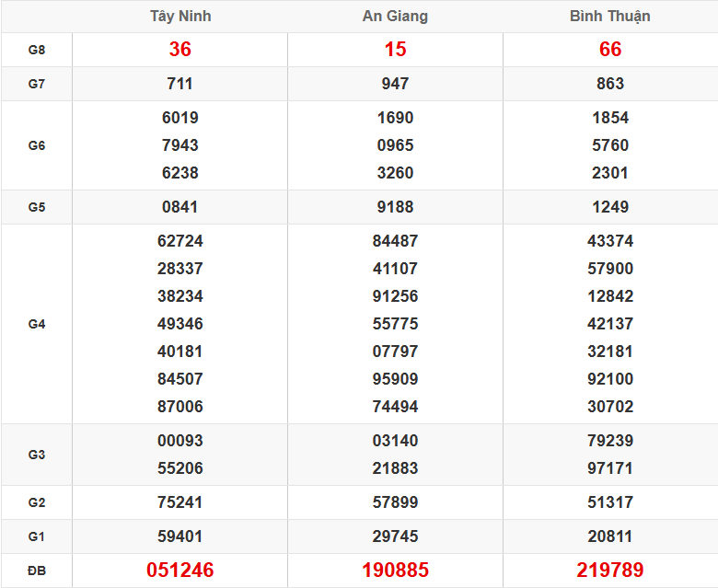Click the An Giang column header
The image size is (718, 588).
pos(395,17)
